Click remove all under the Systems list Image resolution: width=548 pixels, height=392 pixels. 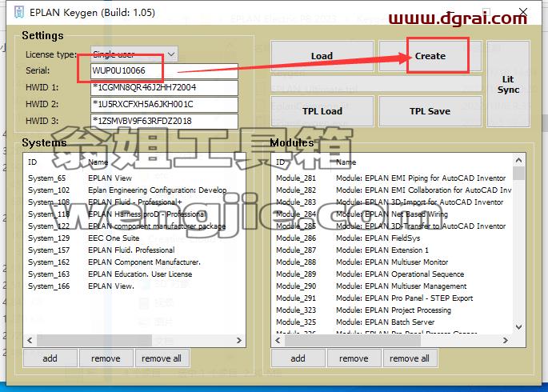[x=162, y=358]
